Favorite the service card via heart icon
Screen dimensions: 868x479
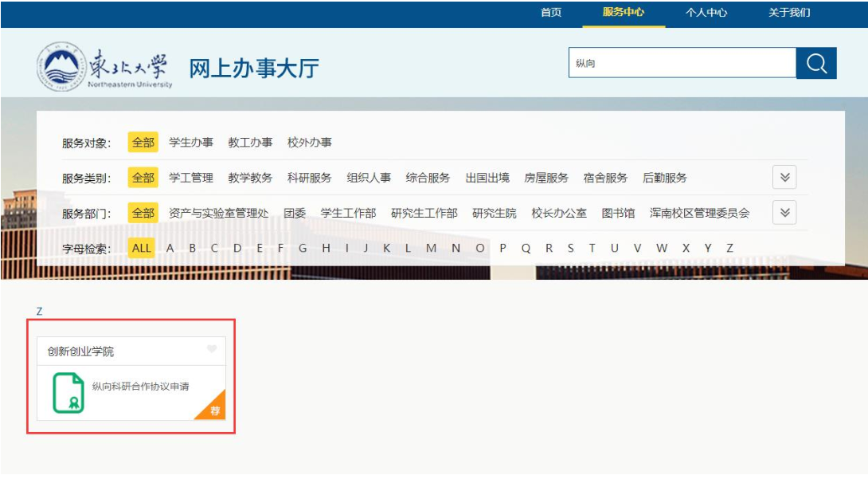212,349
